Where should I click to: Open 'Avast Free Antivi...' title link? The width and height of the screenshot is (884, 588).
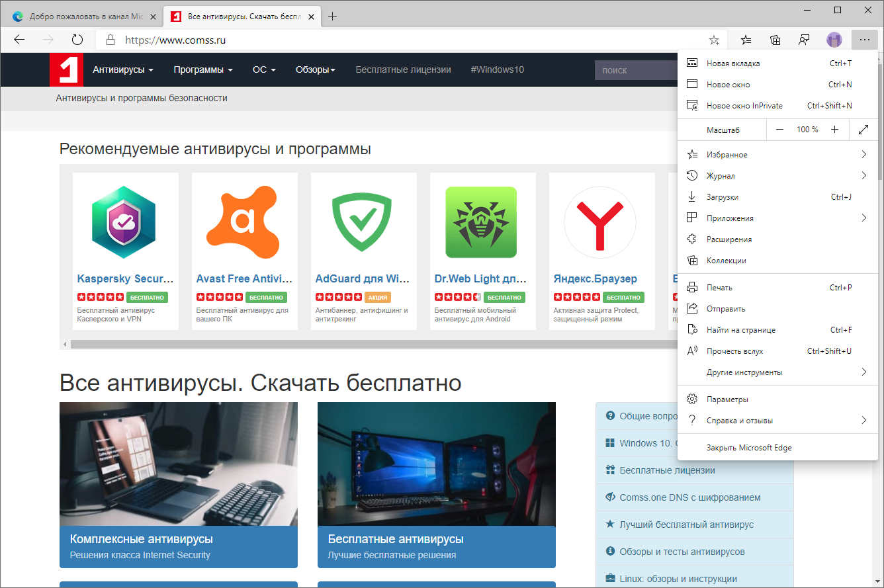coord(244,279)
